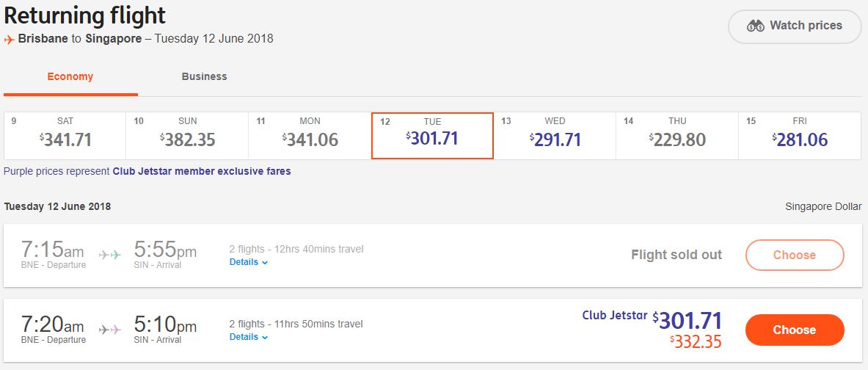Click the green planes icon on 7:15am flight
Viewport: 868px width, 370px height.
point(109,255)
